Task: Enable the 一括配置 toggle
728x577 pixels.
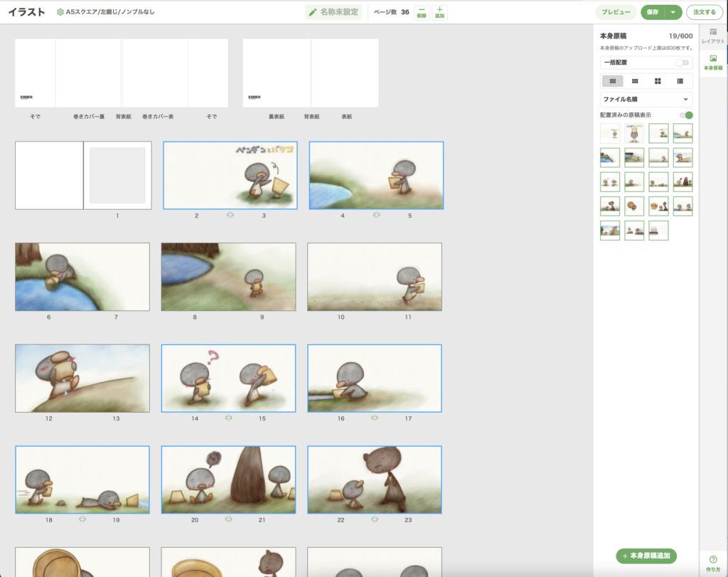Action: tap(682, 63)
